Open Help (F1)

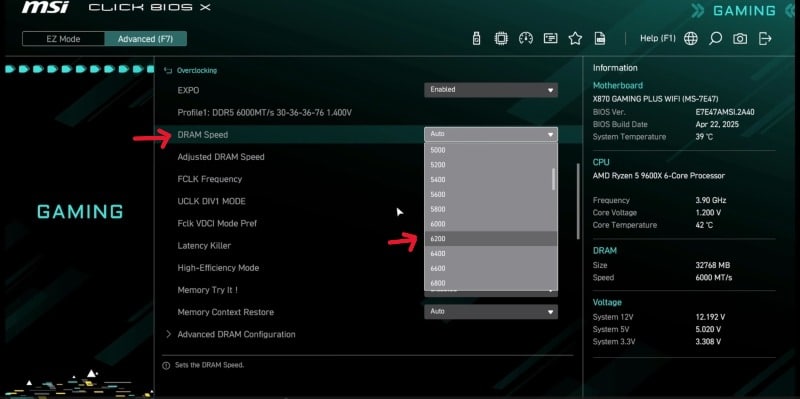point(658,39)
